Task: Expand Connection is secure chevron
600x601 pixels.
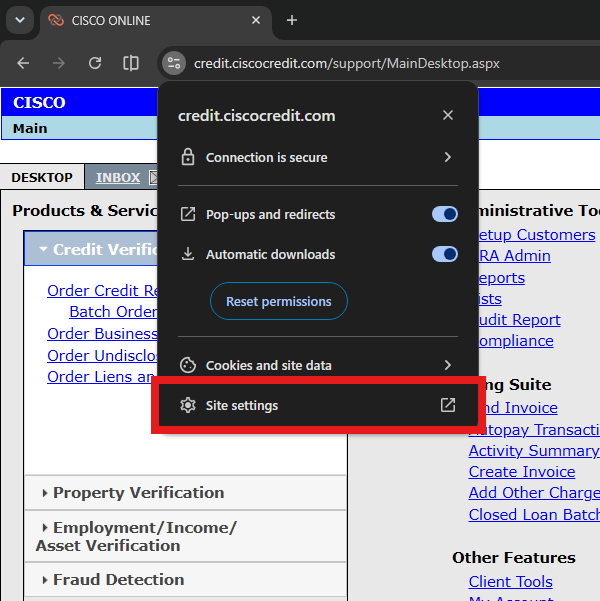Action: [447, 157]
